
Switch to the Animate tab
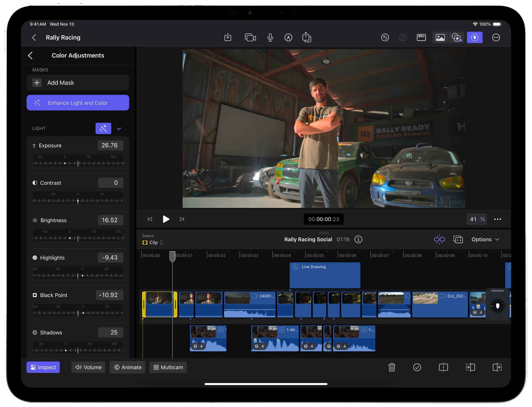point(127,367)
